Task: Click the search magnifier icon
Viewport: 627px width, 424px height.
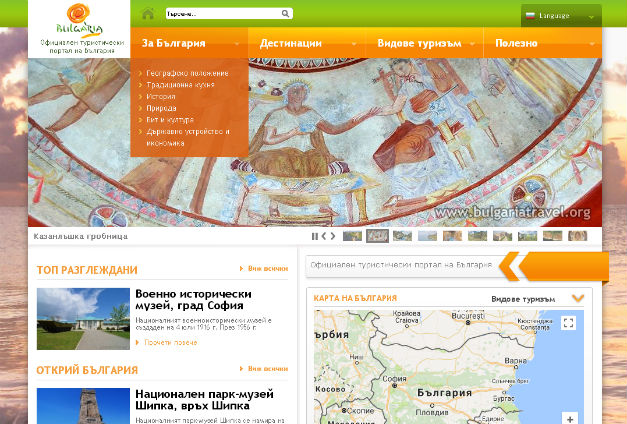Action: pos(285,14)
